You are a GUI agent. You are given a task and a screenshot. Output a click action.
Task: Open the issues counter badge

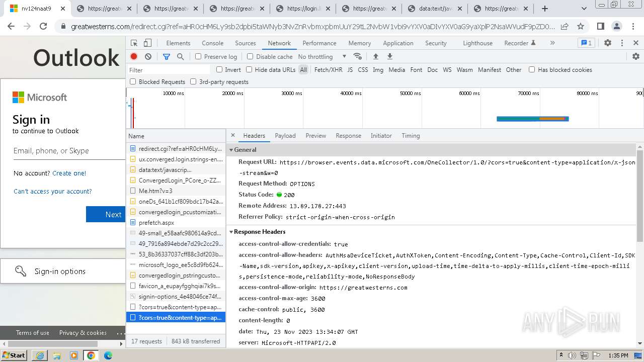(586, 43)
